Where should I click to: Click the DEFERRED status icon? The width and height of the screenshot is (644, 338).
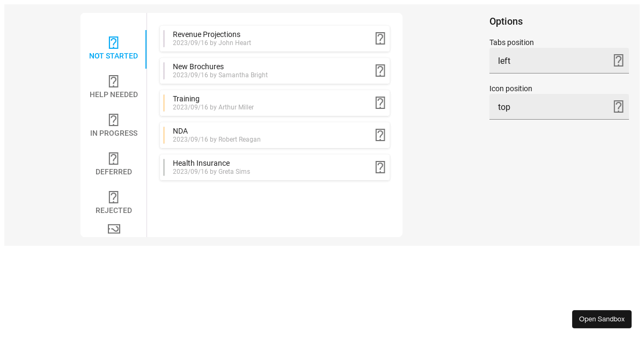(x=113, y=158)
